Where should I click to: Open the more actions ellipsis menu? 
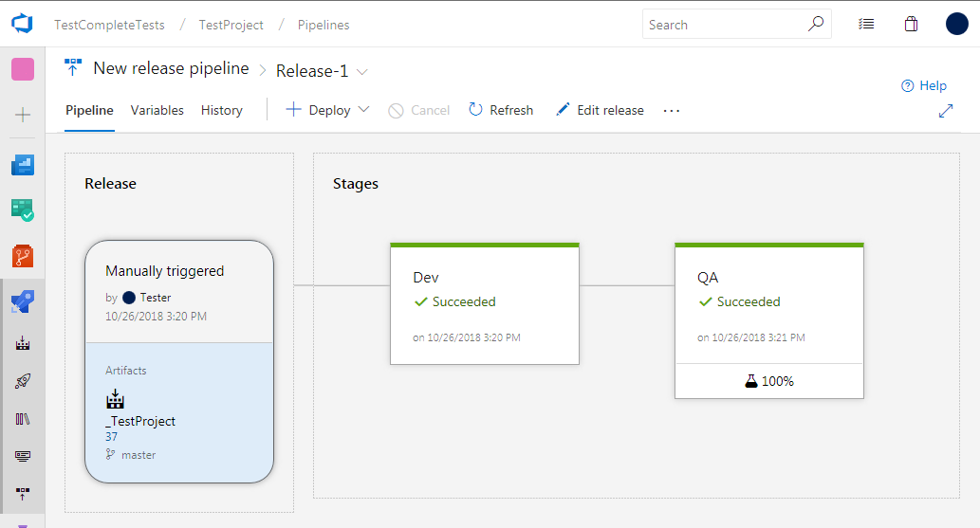pyautogui.click(x=672, y=111)
